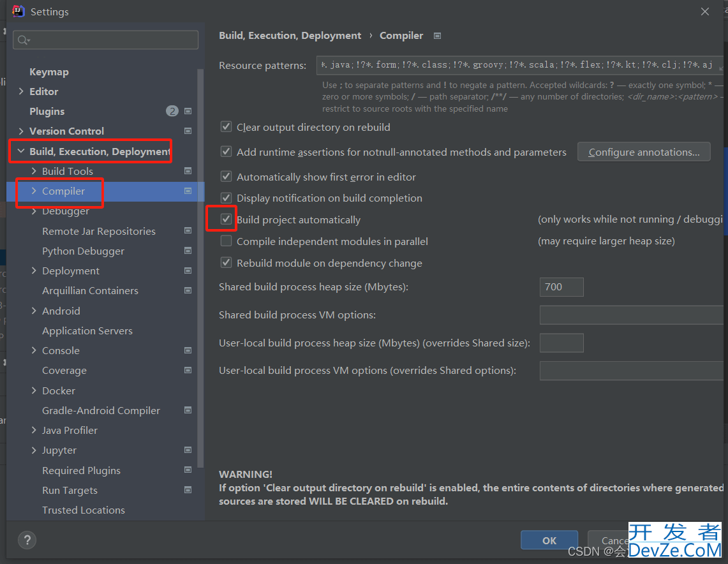
Task: Click the settings search input field
Action: (x=106, y=40)
